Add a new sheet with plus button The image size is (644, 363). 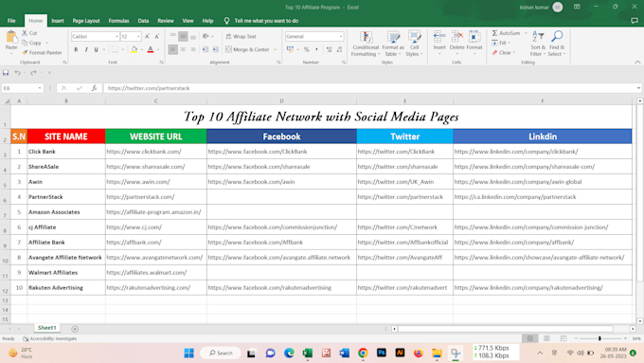point(75,329)
